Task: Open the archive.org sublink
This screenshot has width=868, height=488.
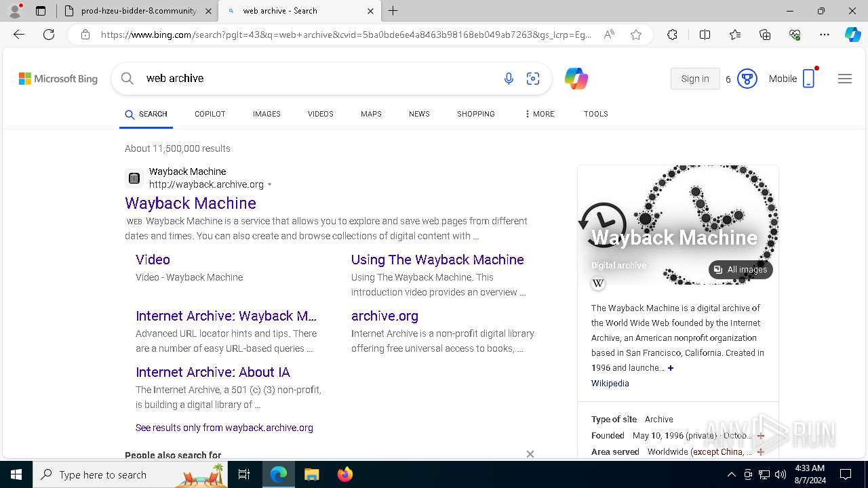Action: [x=384, y=316]
